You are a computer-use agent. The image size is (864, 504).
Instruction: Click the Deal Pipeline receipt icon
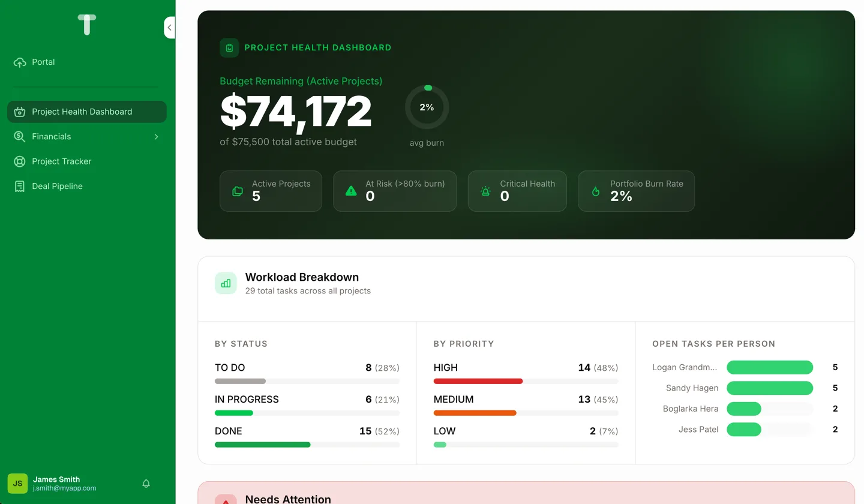click(x=20, y=186)
